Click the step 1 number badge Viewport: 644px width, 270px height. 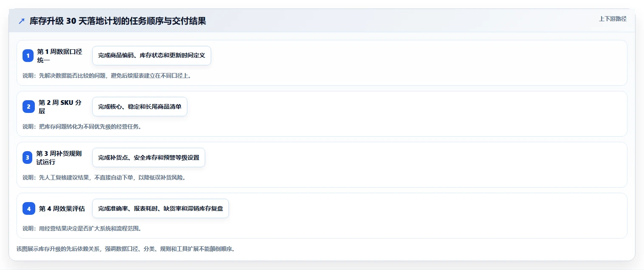28,56
